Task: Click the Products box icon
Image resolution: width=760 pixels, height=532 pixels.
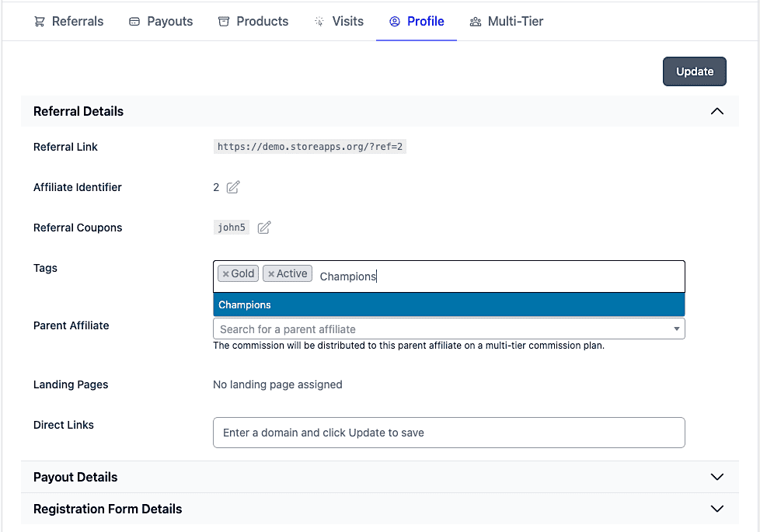Action: click(x=224, y=21)
